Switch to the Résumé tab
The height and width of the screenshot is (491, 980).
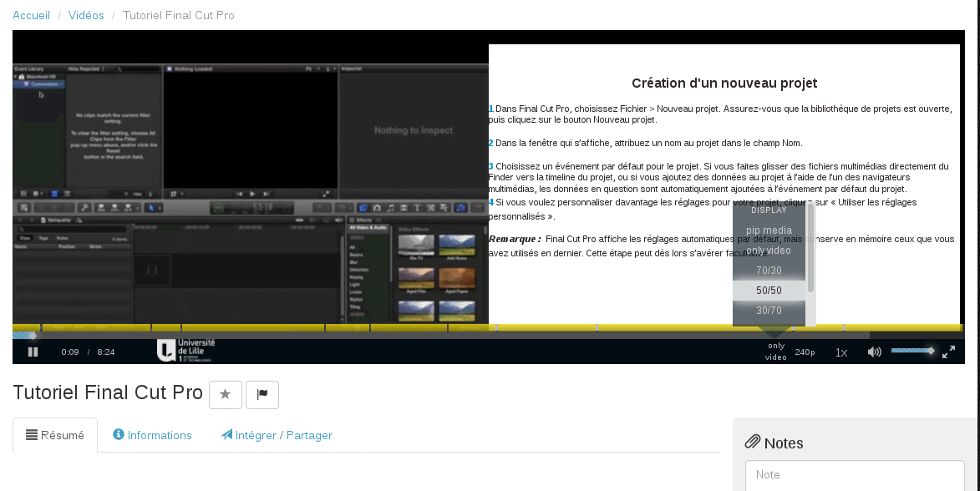click(x=55, y=435)
